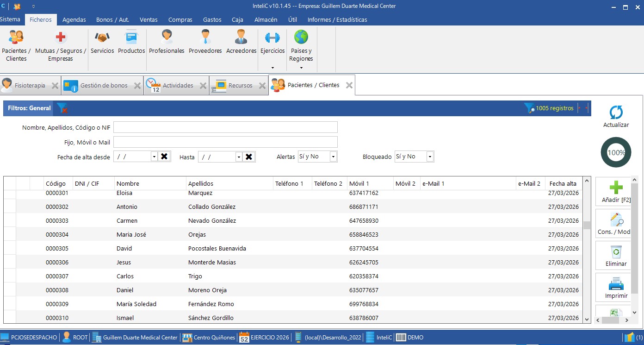Open the Bloqueado Sí y No dropdown
This screenshot has width=644, height=345.
pyautogui.click(x=430, y=157)
